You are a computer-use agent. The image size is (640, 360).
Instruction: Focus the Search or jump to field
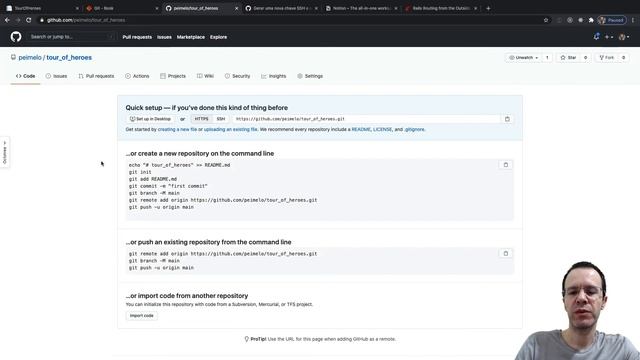pos(71,37)
